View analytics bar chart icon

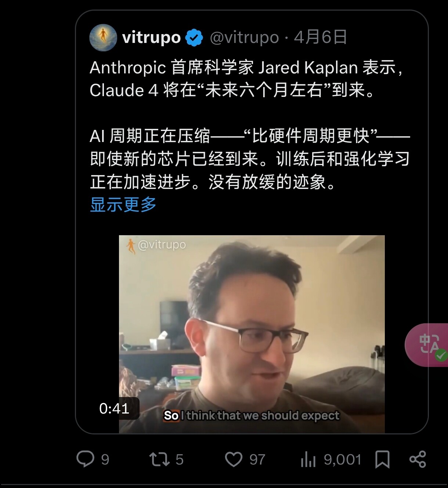[x=308, y=459]
